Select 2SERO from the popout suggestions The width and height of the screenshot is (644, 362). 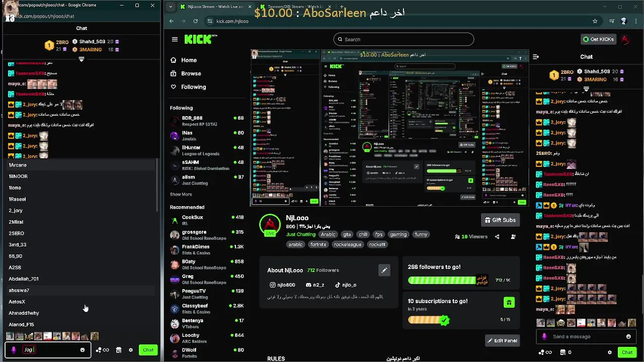80,233
